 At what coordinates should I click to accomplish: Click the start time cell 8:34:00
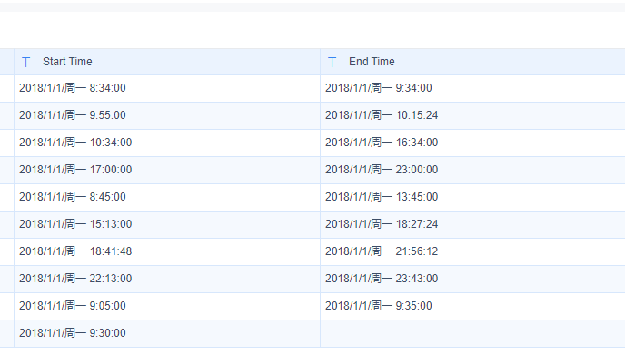pos(73,88)
